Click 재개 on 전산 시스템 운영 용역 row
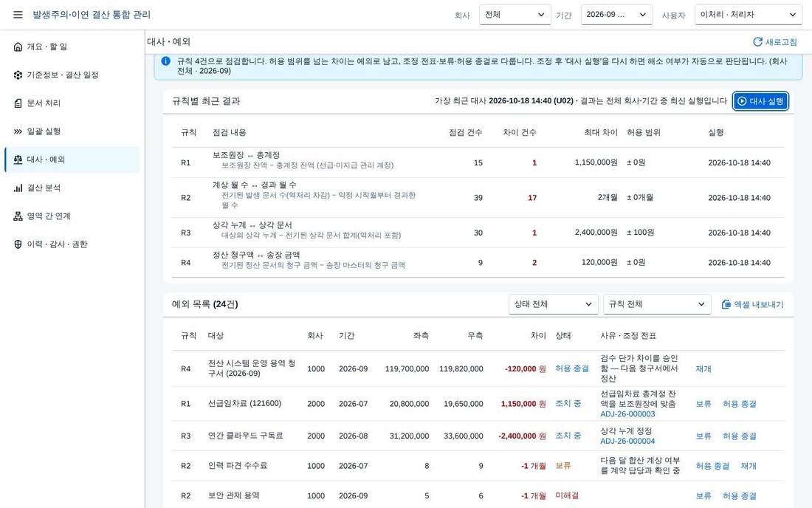 coord(703,369)
